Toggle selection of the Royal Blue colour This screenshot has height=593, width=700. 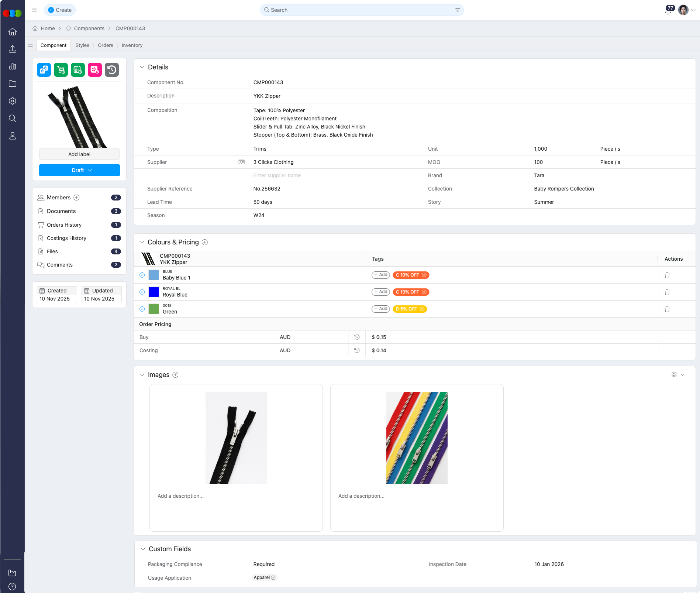point(142,292)
